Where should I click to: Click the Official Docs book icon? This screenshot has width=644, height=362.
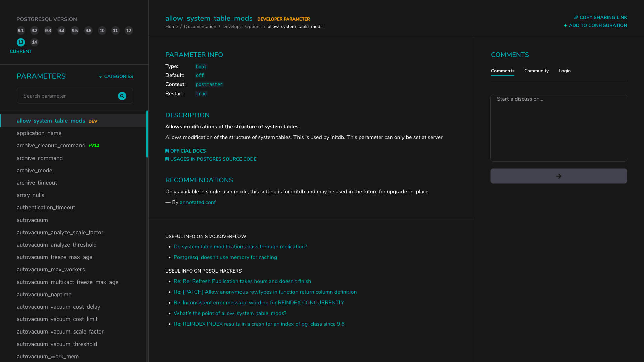[167, 151]
